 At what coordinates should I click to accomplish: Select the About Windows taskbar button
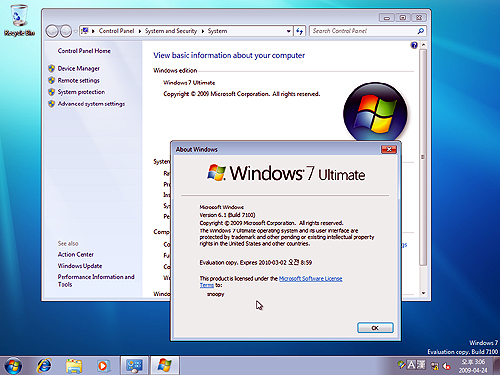pos(165,366)
